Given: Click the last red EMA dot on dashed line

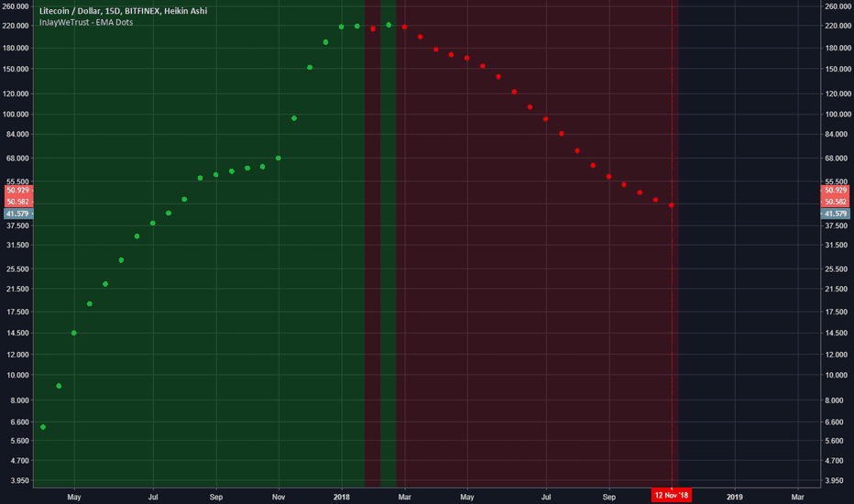Looking at the screenshot, I should click(672, 205).
